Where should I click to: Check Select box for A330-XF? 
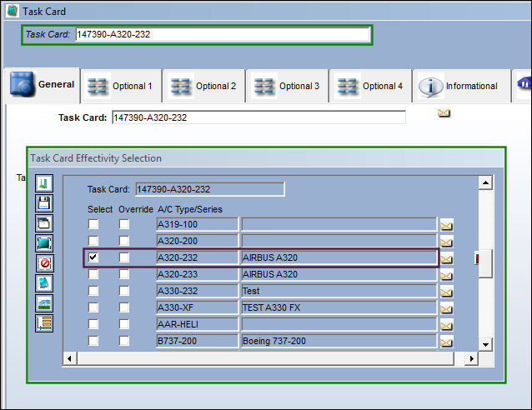[x=93, y=307]
